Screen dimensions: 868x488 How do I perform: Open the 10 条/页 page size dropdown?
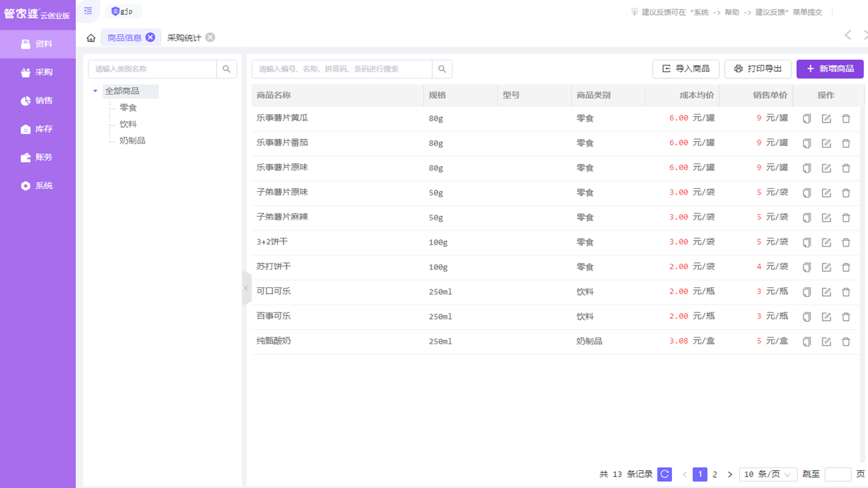[x=768, y=474]
